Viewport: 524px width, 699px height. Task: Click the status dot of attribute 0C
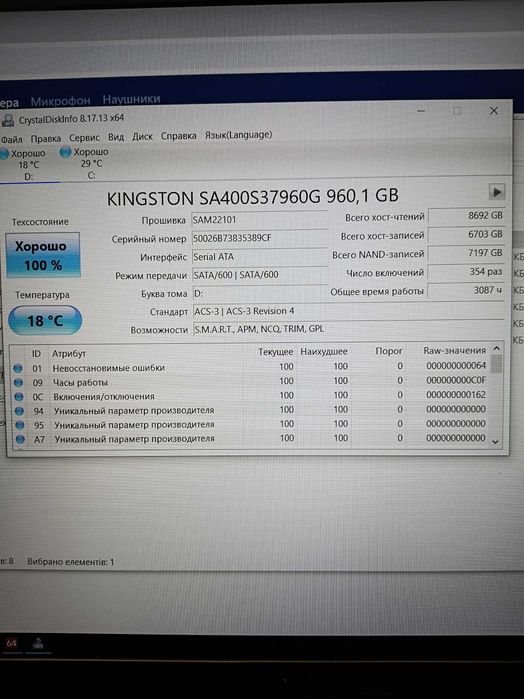pos(19,397)
